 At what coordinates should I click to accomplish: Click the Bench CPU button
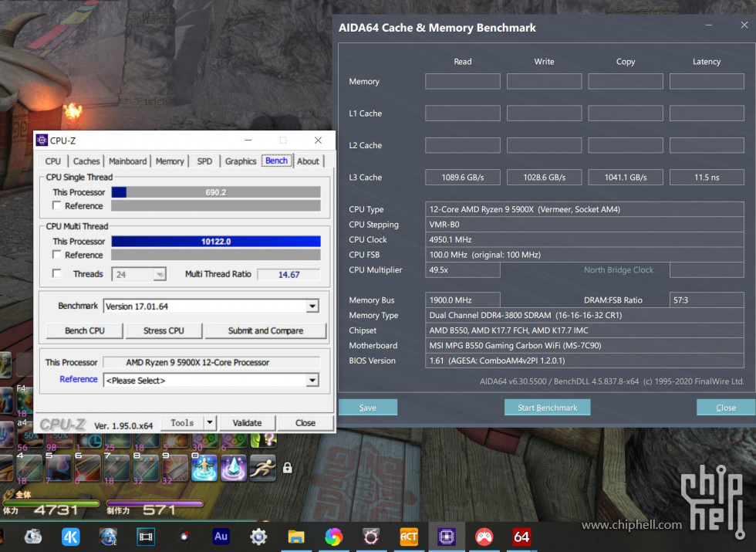point(85,330)
